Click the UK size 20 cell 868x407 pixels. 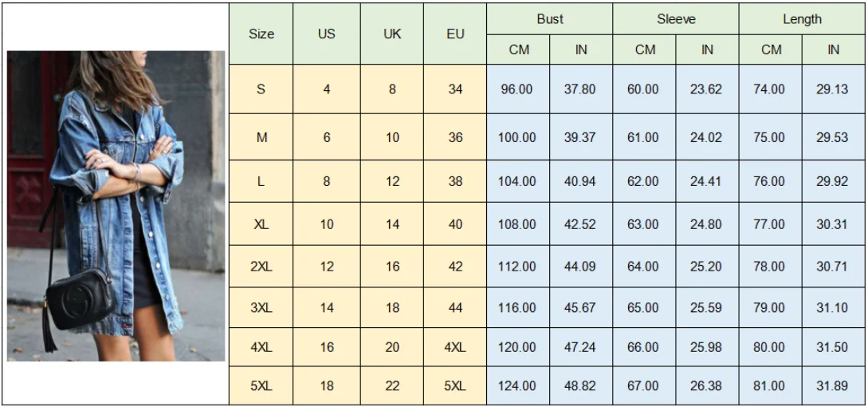tap(392, 347)
